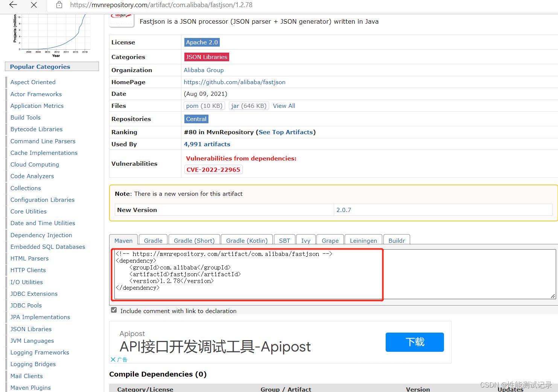Screen dimensions: 558x392
Task: Open Core Utilities category
Action: pyautogui.click(x=28, y=212)
